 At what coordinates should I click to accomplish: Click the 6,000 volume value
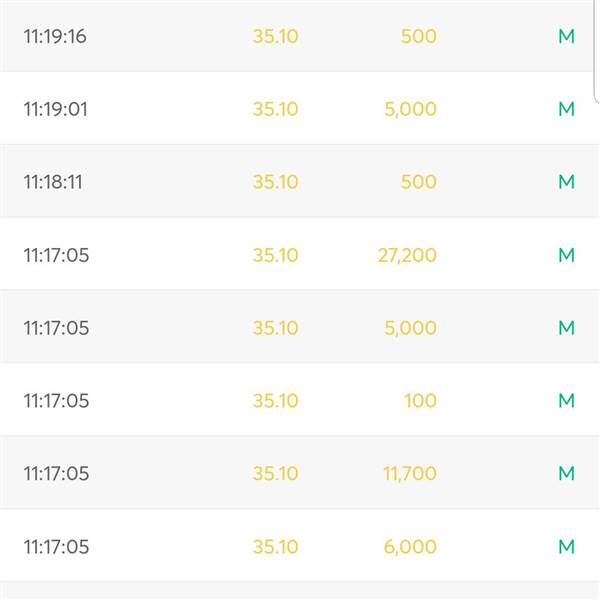(x=410, y=547)
